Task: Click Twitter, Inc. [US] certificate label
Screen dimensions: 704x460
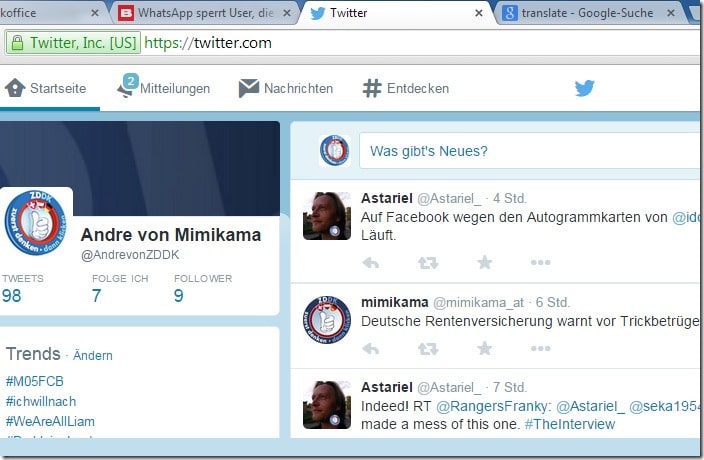Action: [83, 43]
